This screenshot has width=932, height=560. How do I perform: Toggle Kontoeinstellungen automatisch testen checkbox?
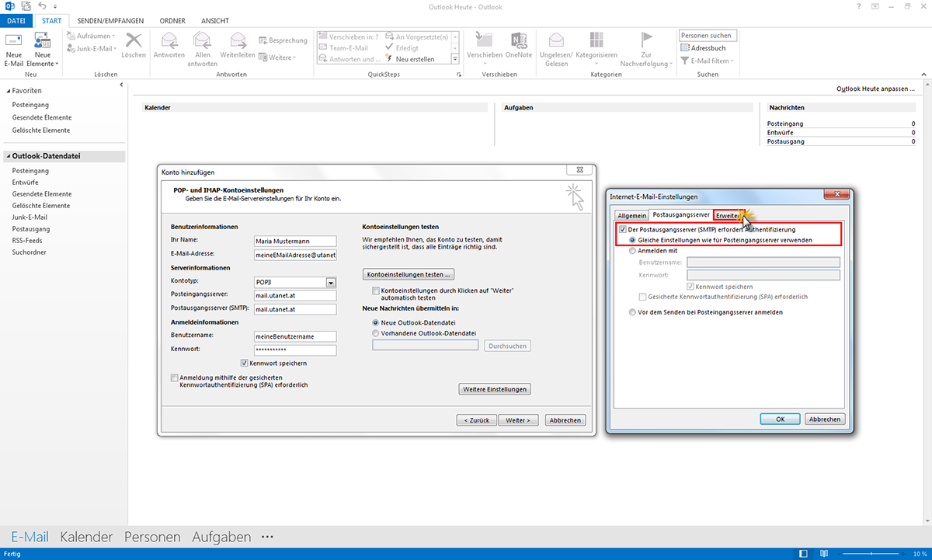[375, 290]
